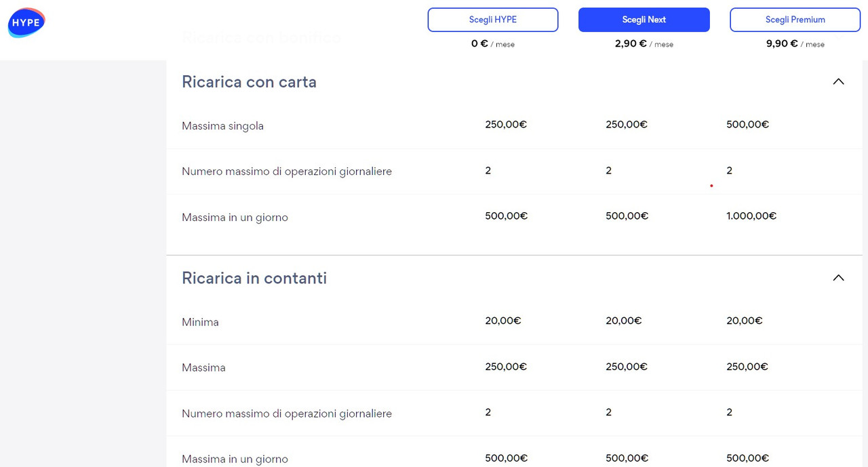Collapse the Ricarica in contanti section chevron
The image size is (868, 467).
tap(838, 278)
